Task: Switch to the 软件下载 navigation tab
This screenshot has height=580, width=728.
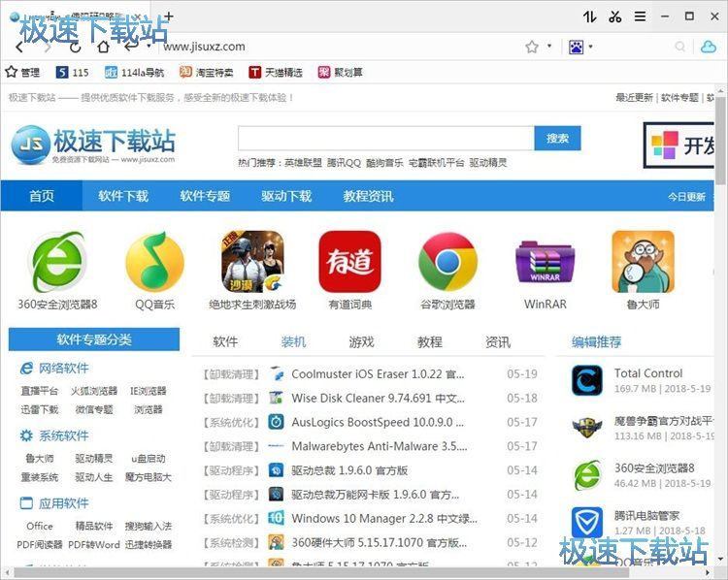Action: pyautogui.click(x=123, y=196)
